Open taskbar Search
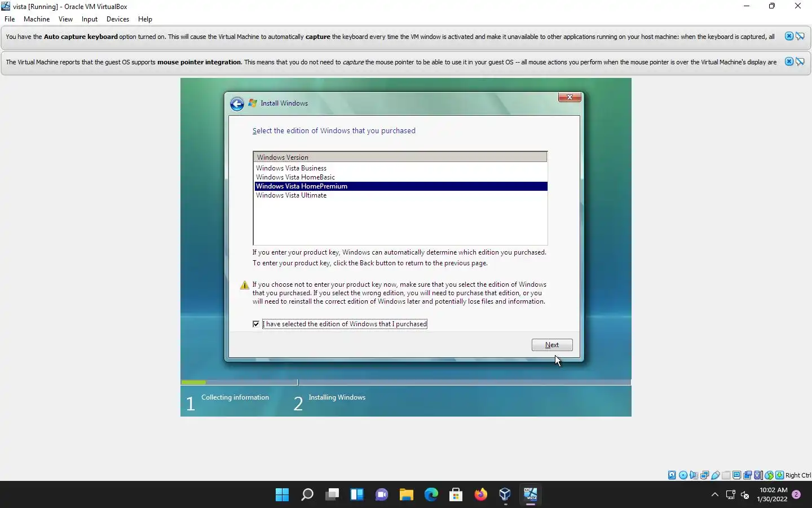The width and height of the screenshot is (812, 508). 307,495
